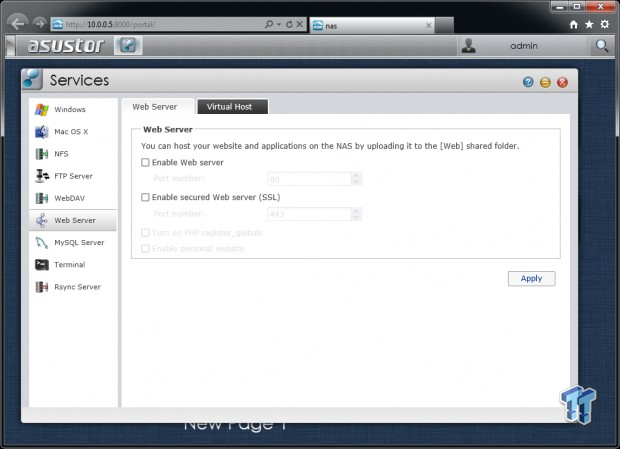
Task: Open browser tools gear
Action: [x=605, y=25]
